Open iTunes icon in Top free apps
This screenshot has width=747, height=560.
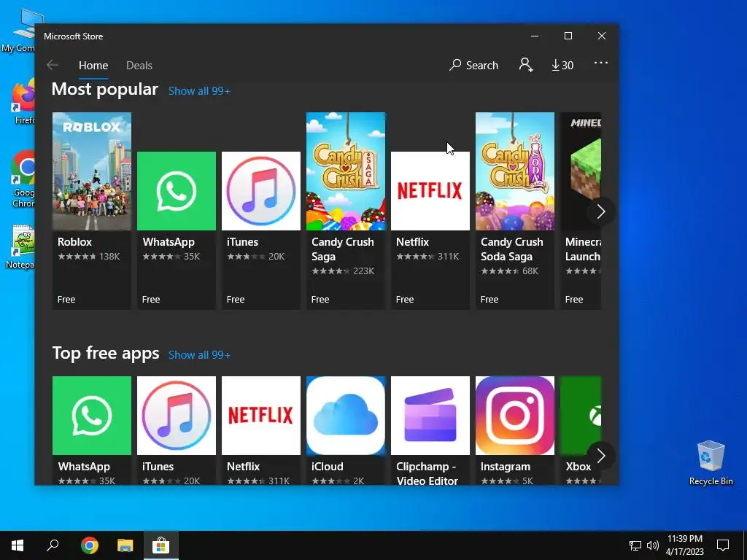click(177, 415)
